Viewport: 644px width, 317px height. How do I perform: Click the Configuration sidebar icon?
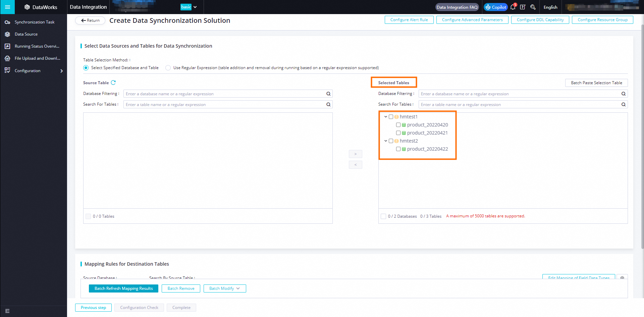pyautogui.click(x=7, y=70)
